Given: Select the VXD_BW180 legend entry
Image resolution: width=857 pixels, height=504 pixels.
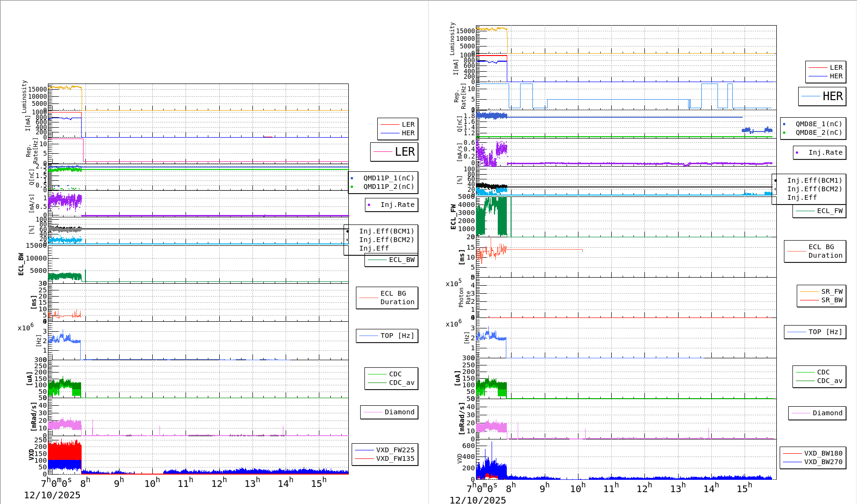Looking at the screenshot, I should [x=823, y=453].
